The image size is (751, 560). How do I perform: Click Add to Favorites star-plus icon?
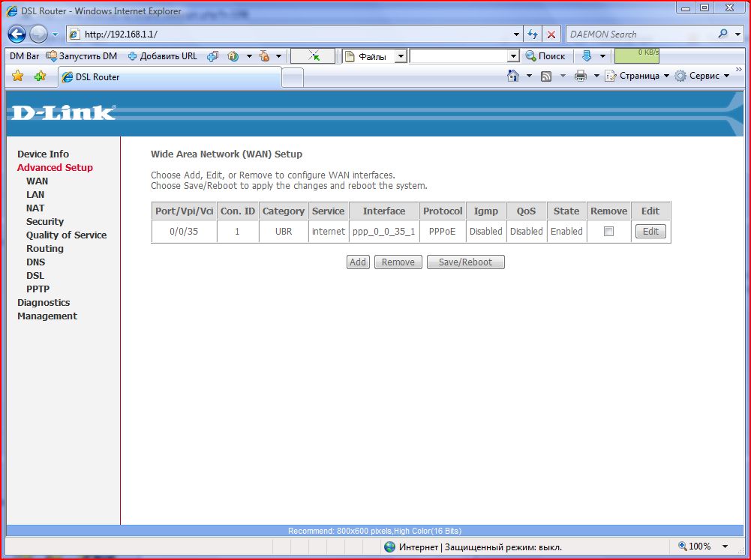tap(40, 76)
